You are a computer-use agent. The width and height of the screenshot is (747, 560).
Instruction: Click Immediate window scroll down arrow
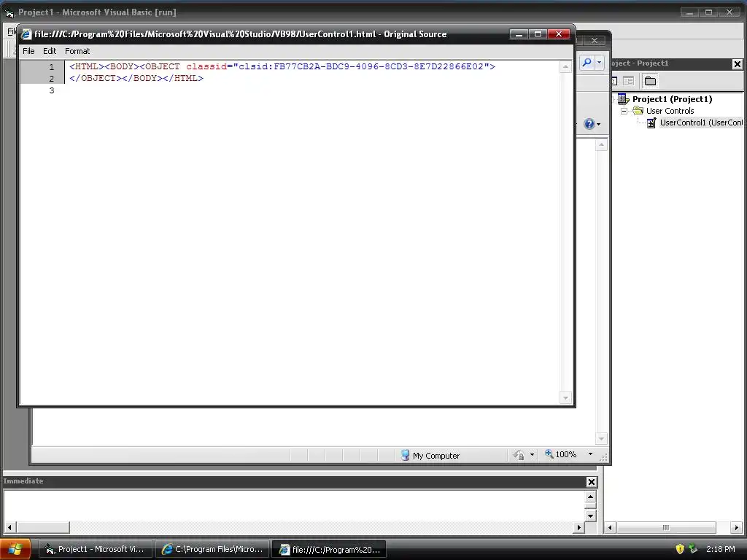pyautogui.click(x=590, y=516)
